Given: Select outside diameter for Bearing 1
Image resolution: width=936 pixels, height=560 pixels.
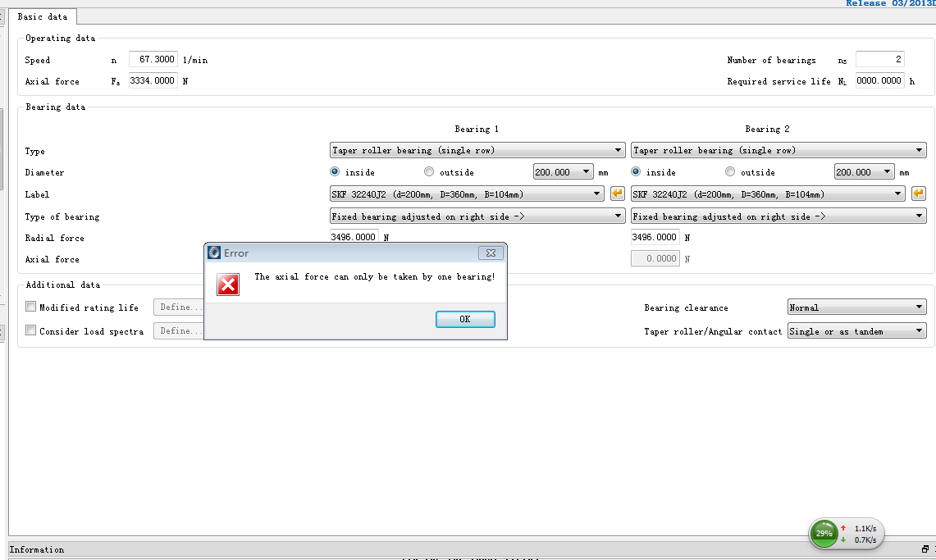Looking at the screenshot, I should (x=428, y=171).
